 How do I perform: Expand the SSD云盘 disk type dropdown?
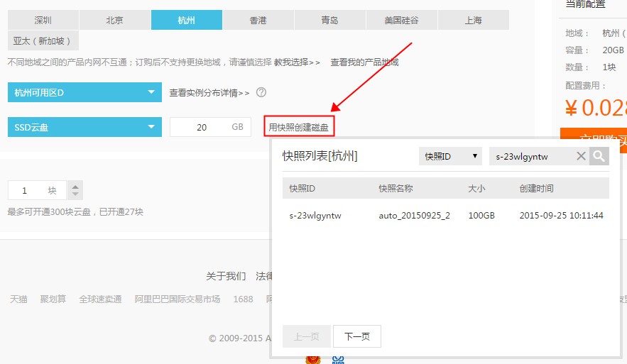(84, 127)
